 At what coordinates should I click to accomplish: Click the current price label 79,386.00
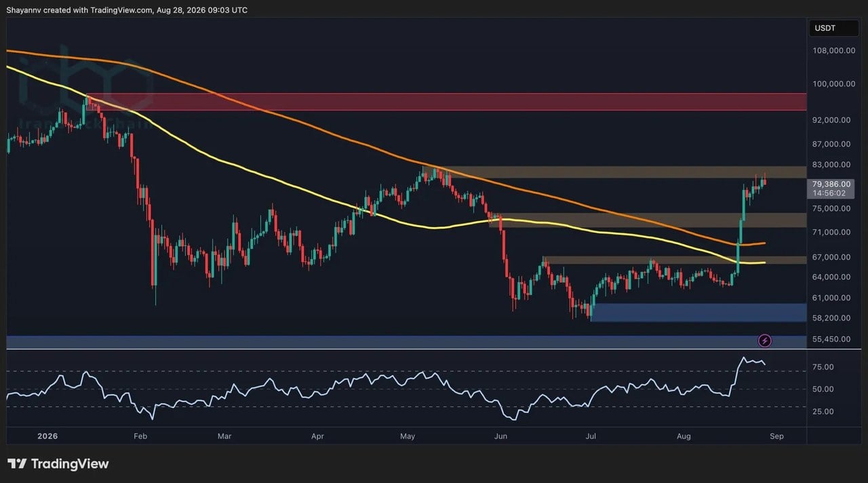[831, 184]
